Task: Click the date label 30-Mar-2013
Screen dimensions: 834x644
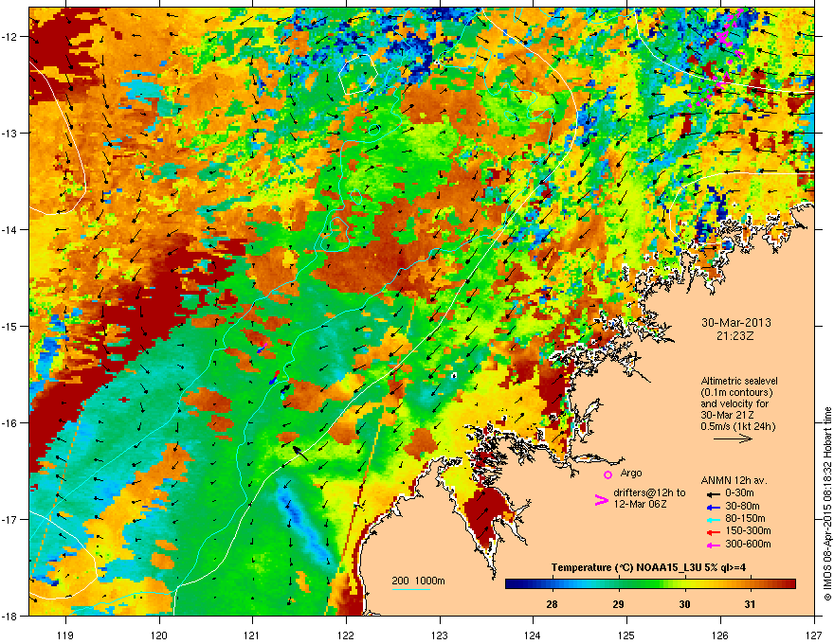Action: 736,323
